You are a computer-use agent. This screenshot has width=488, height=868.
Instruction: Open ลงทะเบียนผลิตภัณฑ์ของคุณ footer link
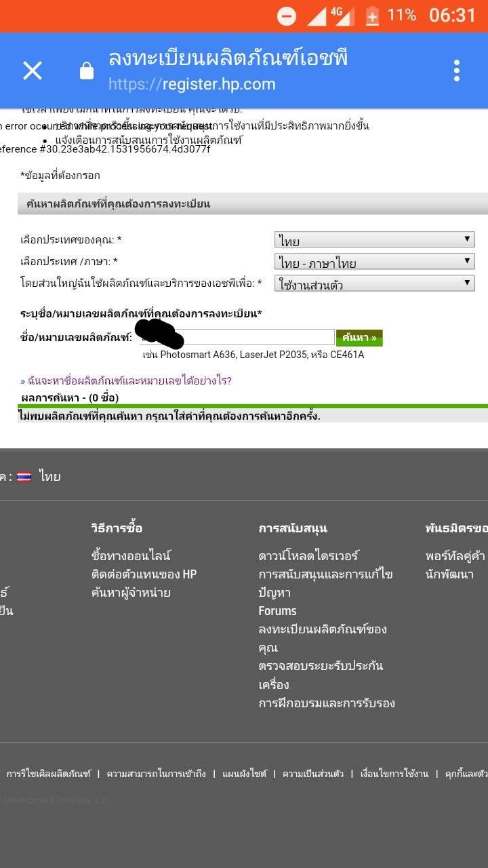point(323,638)
